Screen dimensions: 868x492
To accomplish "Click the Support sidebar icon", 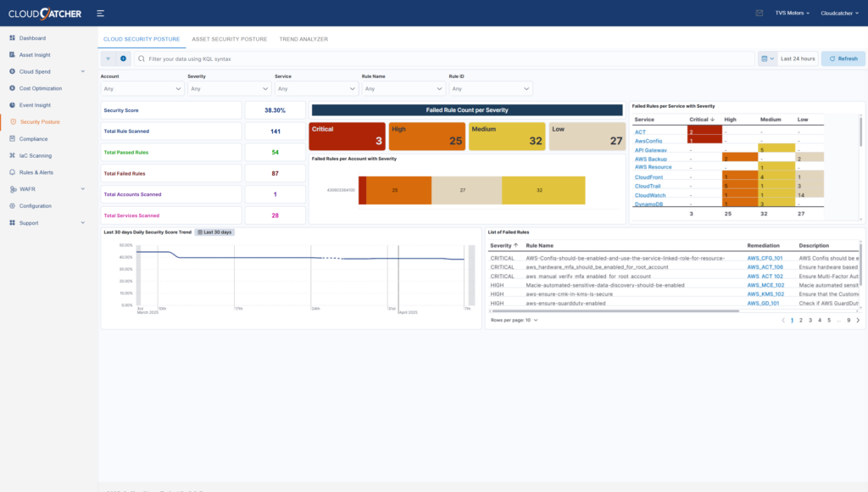I will click(x=12, y=222).
